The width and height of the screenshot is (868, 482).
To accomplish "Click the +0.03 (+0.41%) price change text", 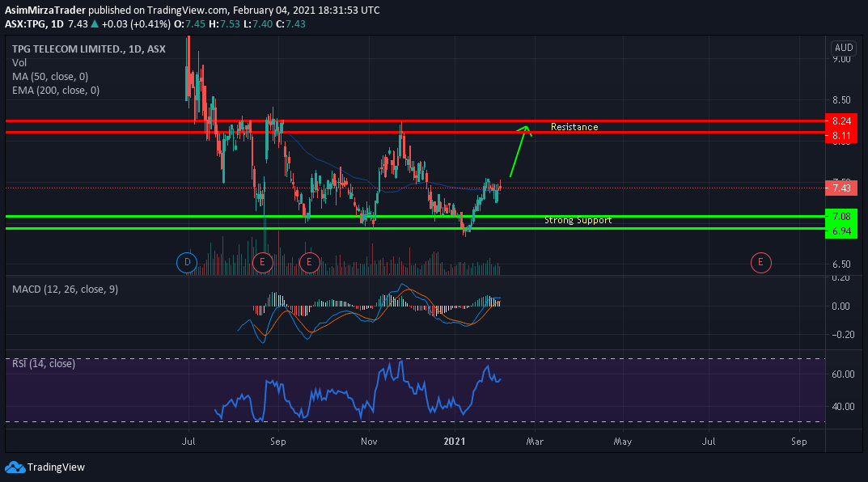I will click(x=136, y=23).
